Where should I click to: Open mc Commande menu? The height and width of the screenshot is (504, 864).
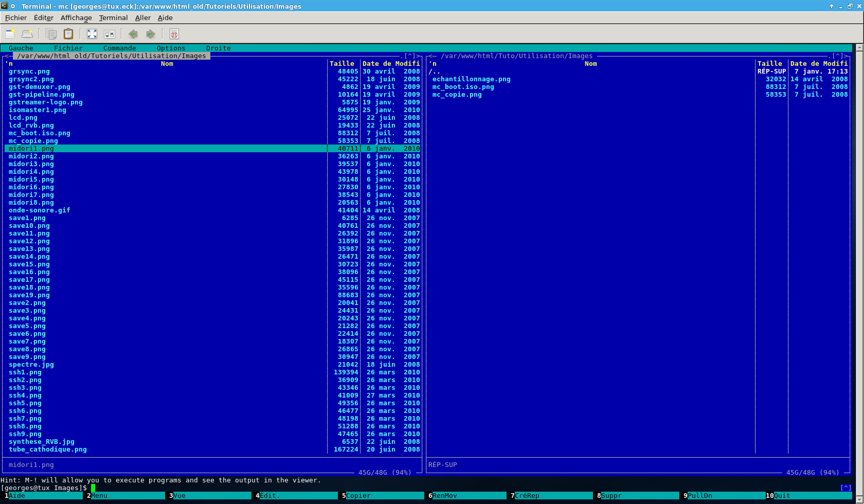pyautogui.click(x=120, y=48)
